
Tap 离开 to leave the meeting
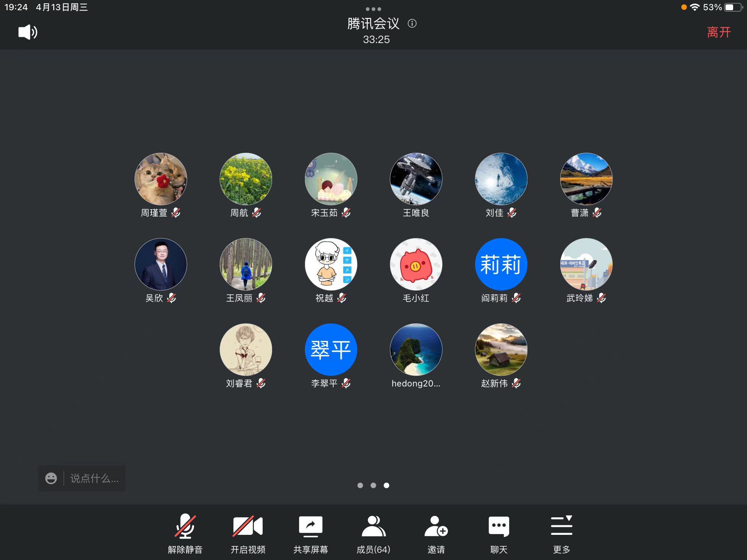(x=719, y=32)
